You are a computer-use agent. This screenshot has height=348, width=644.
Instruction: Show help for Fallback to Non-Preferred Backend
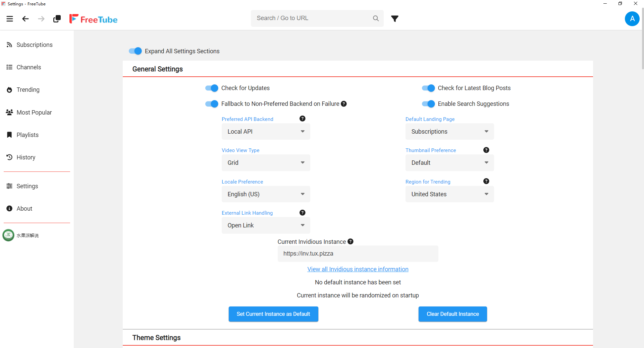click(344, 104)
